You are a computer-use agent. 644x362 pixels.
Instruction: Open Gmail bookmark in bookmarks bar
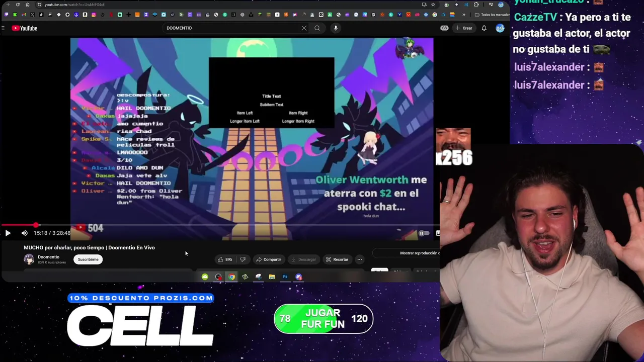point(24,15)
